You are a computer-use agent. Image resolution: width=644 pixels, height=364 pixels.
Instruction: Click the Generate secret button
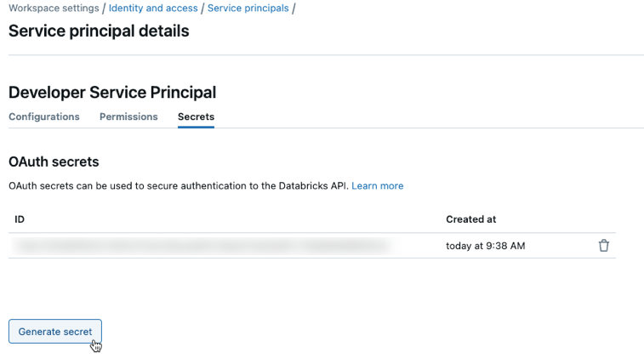point(55,332)
